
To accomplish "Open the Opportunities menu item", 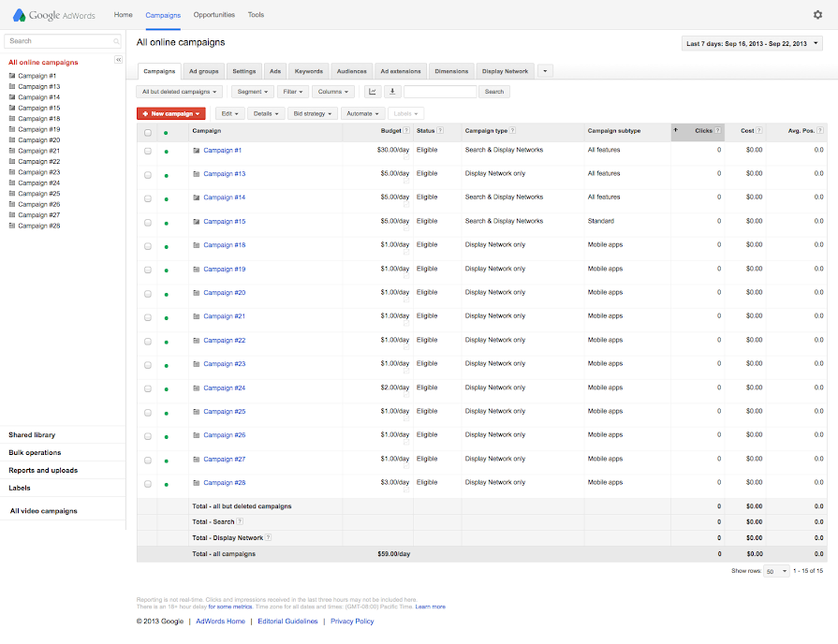I will (x=214, y=15).
